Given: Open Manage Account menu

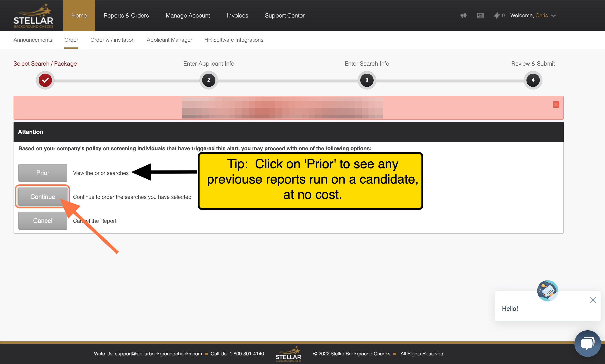Looking at the screenshot, I should (188, 16).
